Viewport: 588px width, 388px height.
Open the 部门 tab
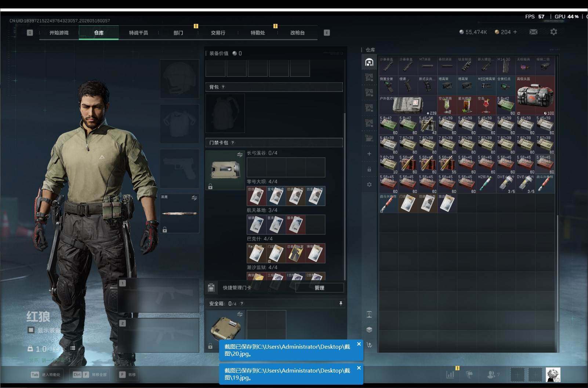tap(178, 33)
